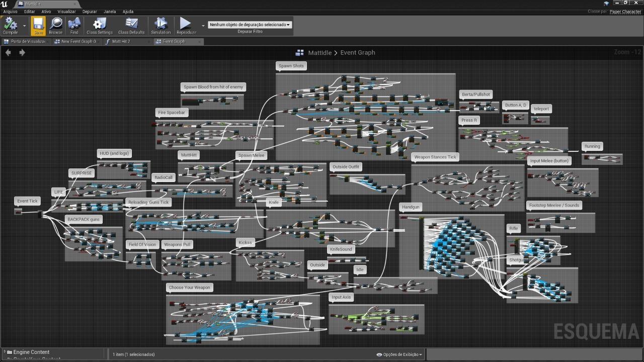Open Class Defaults from the toolbar
This screenshot has height=362, width=644.
coord(131,24)
